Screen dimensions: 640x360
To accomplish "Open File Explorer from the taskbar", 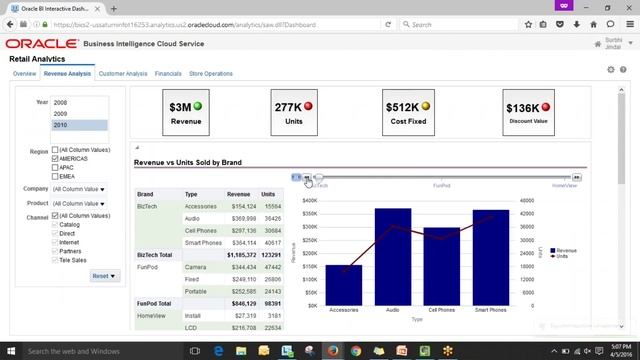I will 241,351.
